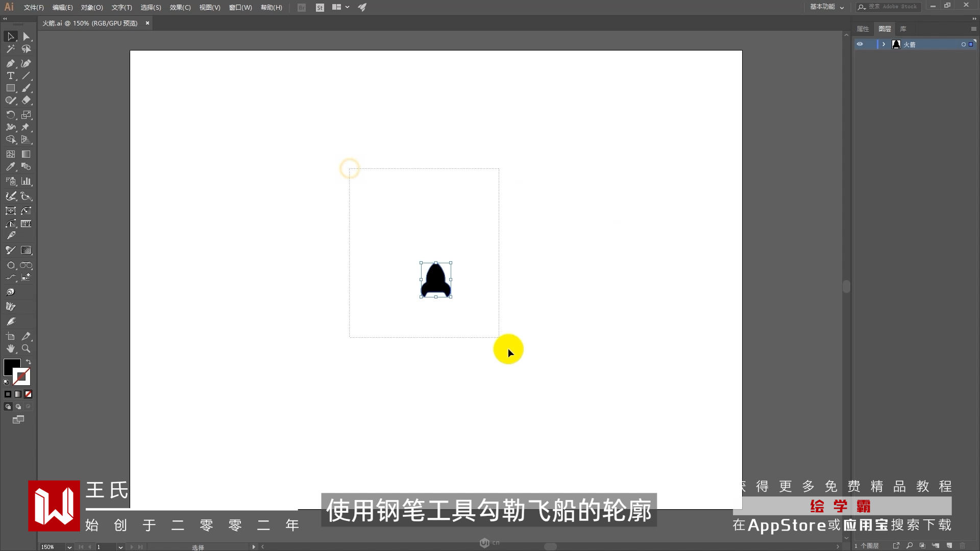Pick the Magic Wand tool
Image resolution: width=980 pixels, height=551 pixels.
[10, 49]
